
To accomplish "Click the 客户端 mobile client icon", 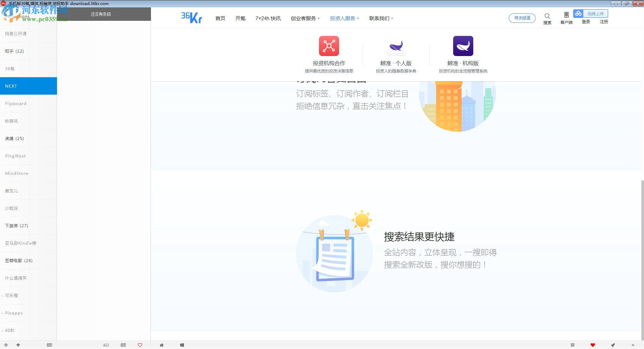I will 567,15.
